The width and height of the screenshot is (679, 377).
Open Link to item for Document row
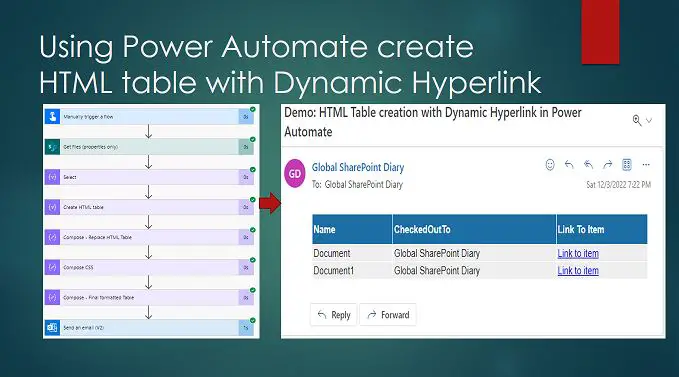click(578, 253)
